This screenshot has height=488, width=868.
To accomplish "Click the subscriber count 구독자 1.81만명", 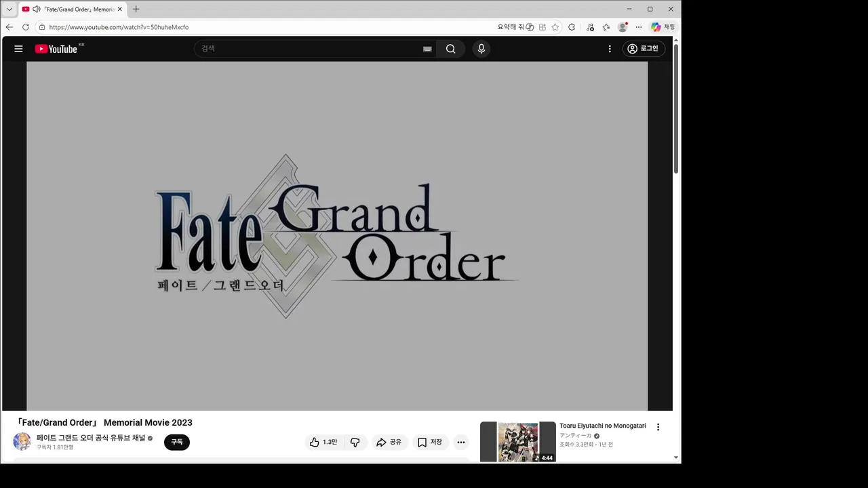I will point(55,447).
